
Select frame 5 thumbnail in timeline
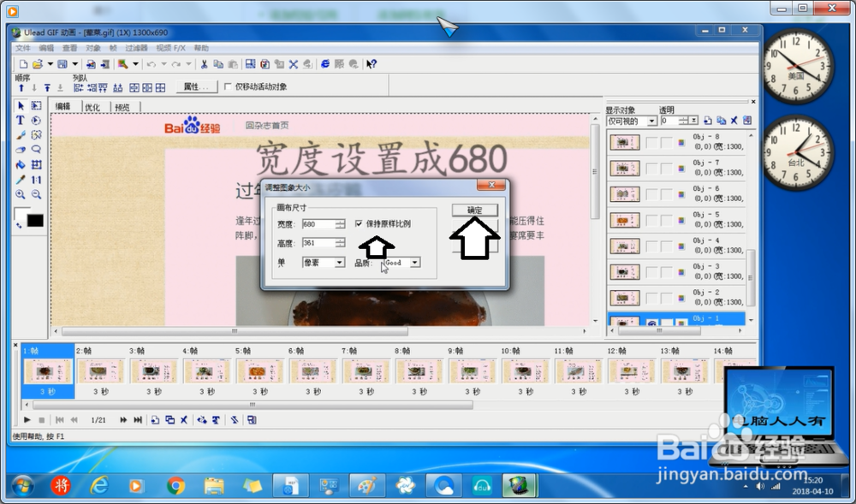point(260,371)
